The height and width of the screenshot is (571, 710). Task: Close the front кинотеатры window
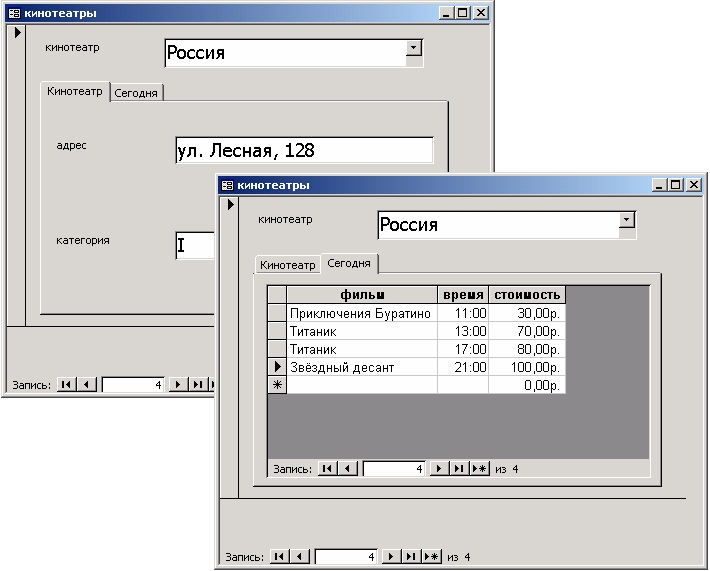pyautogui.click(x=693, y=185)
